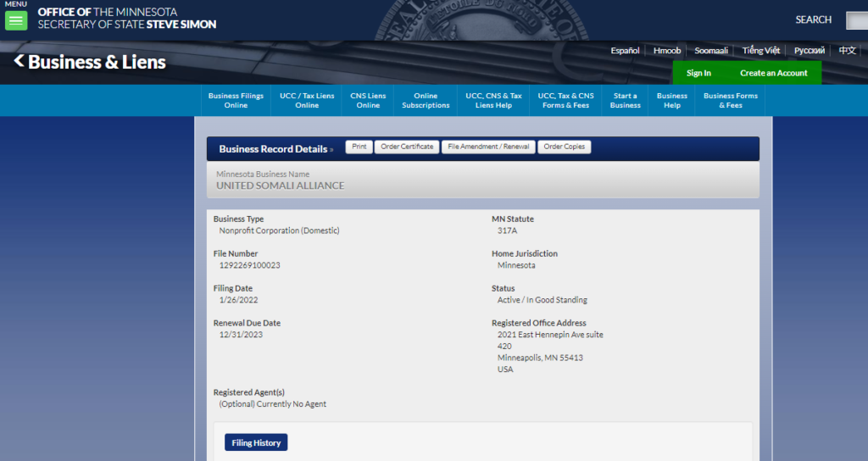Click MN Statute value 317A
The height and width of the screenshot is (461, 868).
tap(507, 230)
